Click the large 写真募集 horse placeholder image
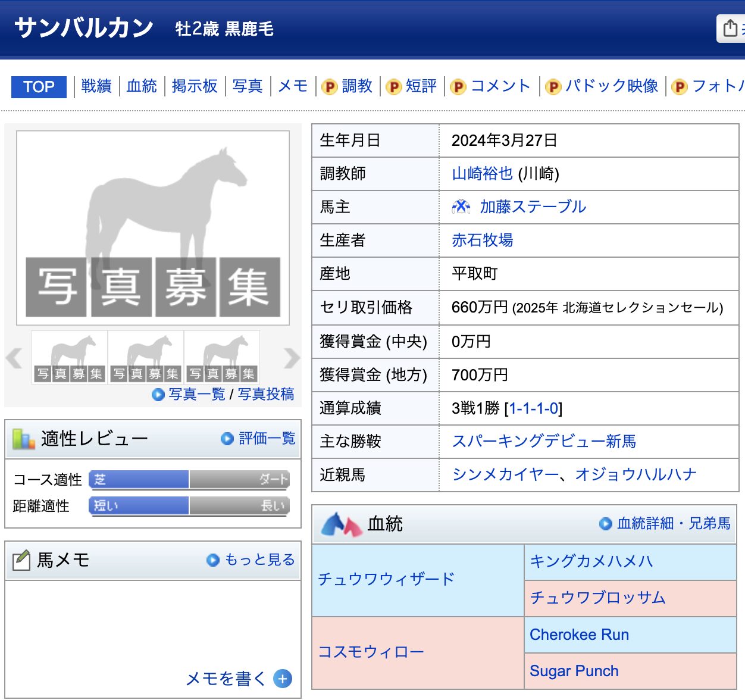This screenshot has width=745, height=700. [x=153, y=228]
